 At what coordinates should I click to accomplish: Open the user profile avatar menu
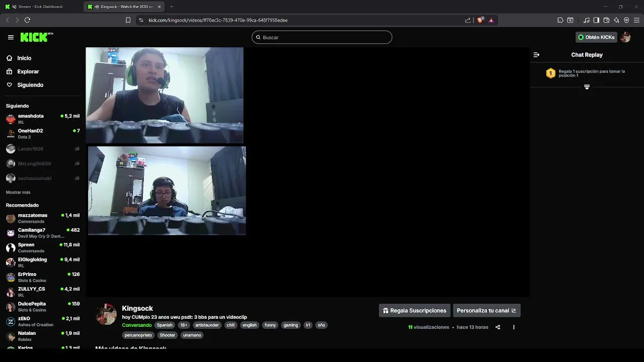point(625,37)
